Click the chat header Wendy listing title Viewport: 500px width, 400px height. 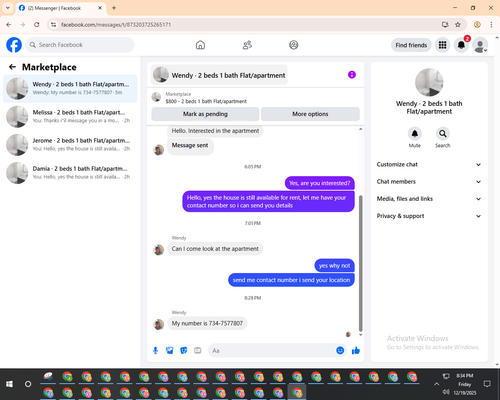[x=228, y=75]
